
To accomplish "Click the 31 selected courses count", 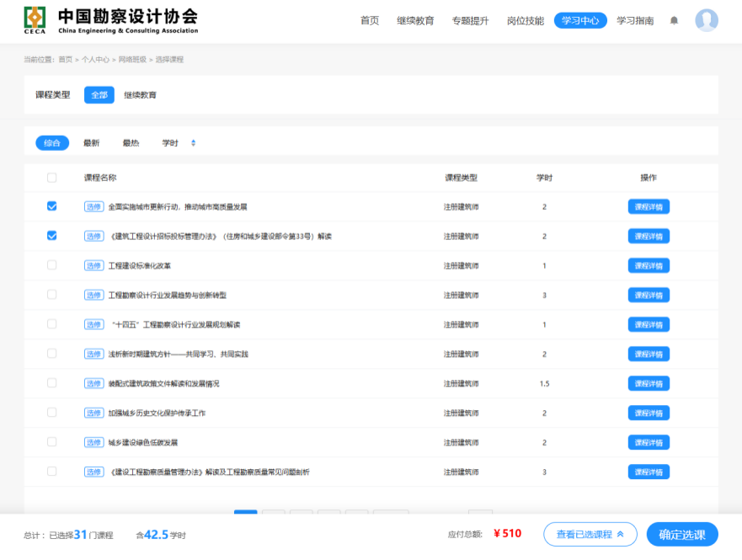I will click(81, 535).
